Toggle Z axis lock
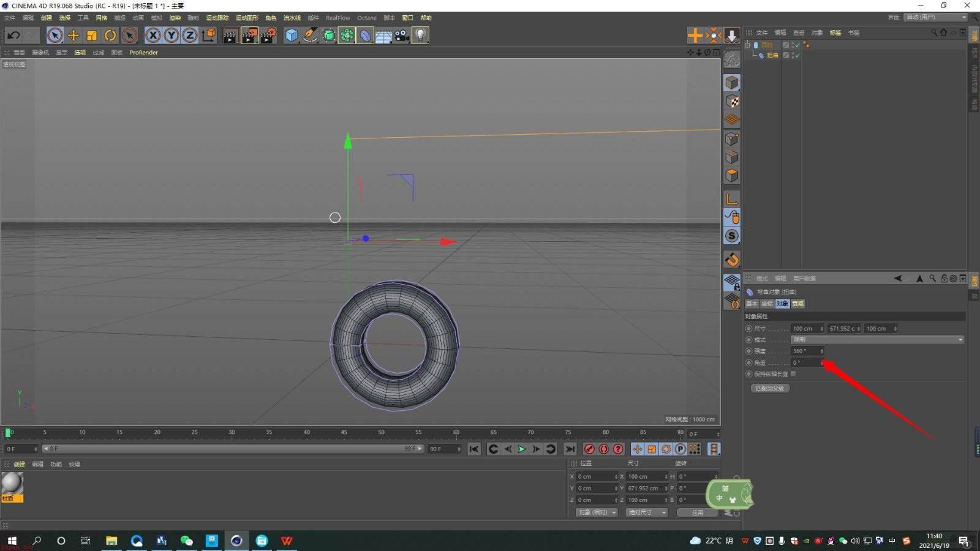980x551 pixels. (x=190, y=36)
